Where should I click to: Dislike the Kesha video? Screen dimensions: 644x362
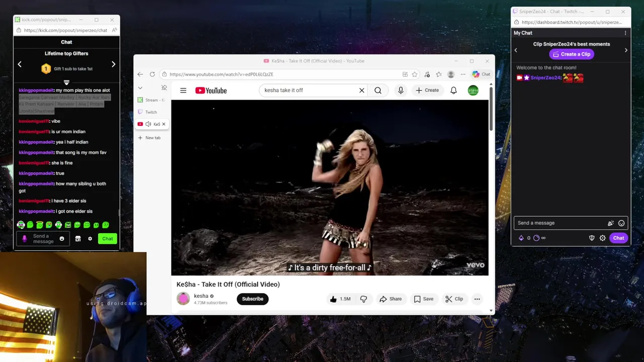[x=363, y=299]
